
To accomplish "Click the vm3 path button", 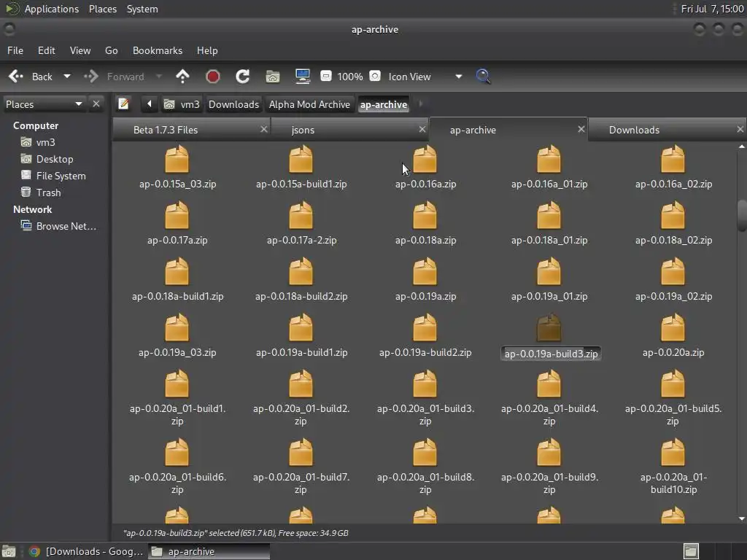I will (x=182, y=104).
